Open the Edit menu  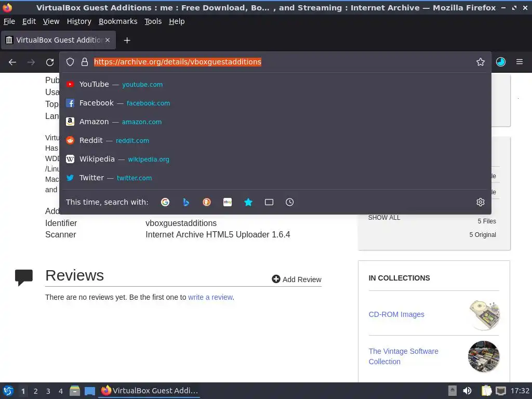pos(29,21)
